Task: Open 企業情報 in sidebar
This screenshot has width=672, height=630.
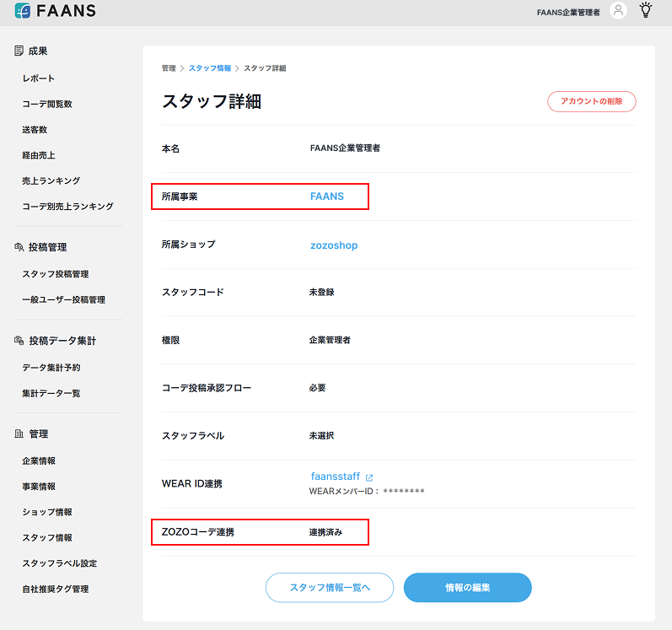Action: coord(39,461)
